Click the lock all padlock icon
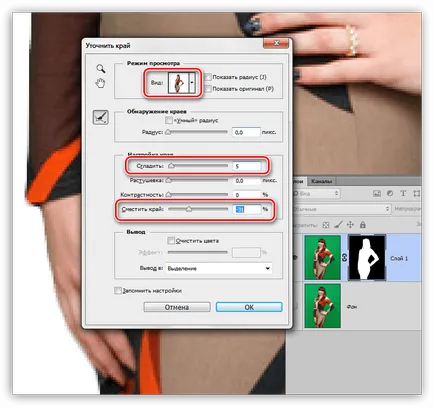Screen dimensions: 434x407 363,225
